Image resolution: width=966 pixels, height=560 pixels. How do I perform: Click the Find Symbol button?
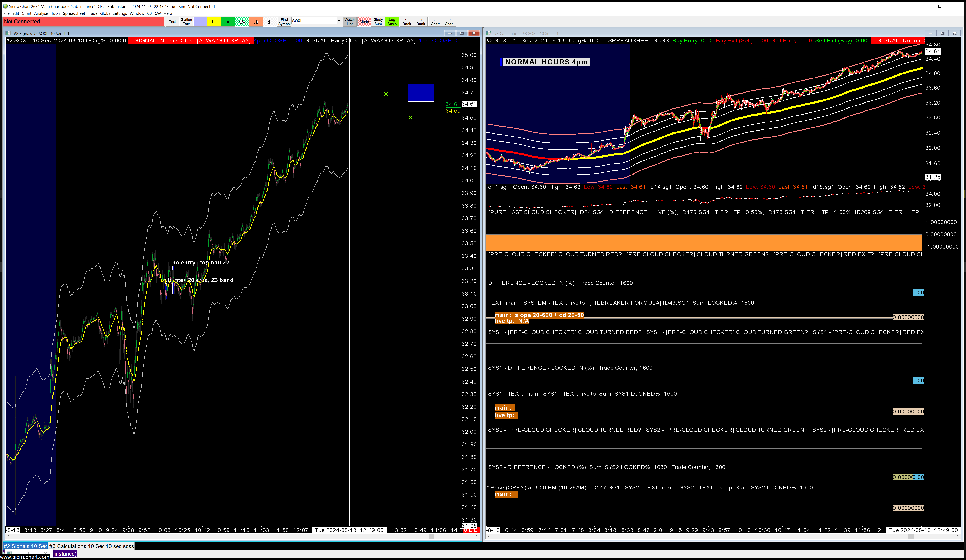click(x=284, y=21)
